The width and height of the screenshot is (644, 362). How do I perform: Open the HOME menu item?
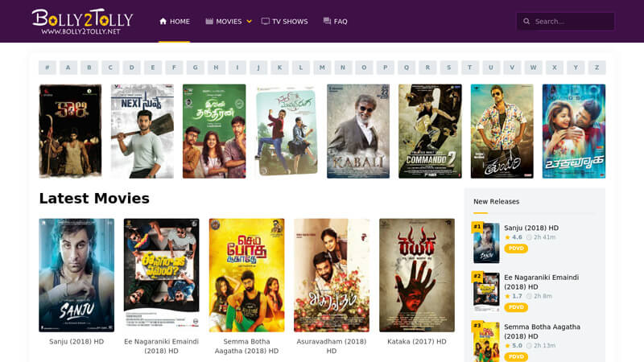[x=175, y=22]
